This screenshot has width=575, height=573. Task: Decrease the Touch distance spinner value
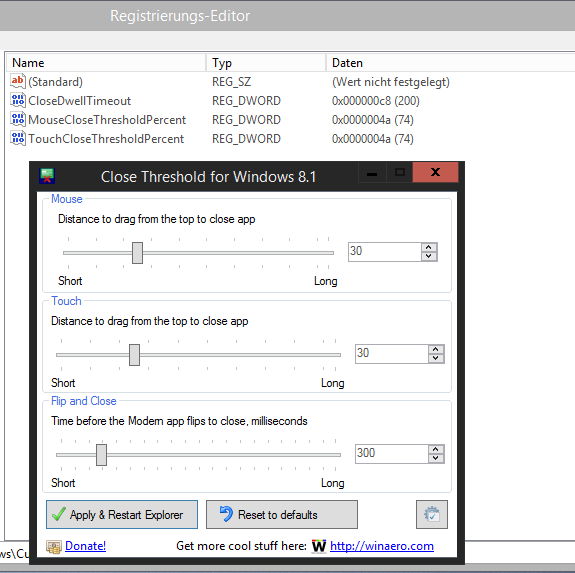point(436,358)
